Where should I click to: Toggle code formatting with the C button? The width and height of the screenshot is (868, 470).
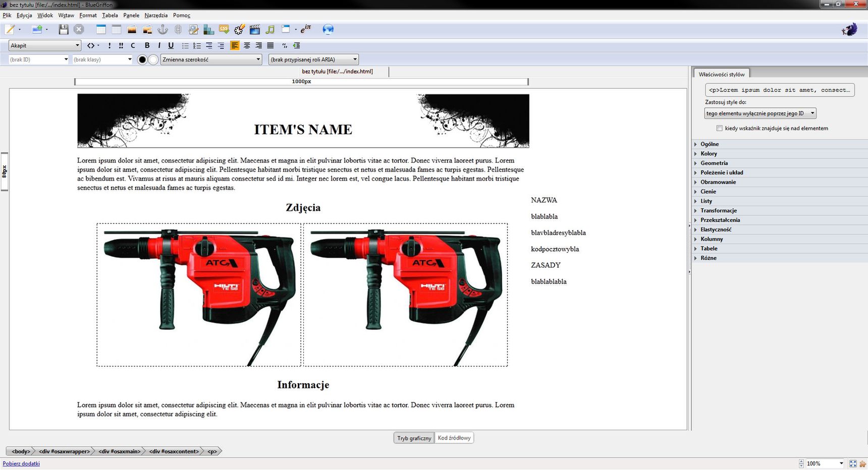tap(133, 45)
